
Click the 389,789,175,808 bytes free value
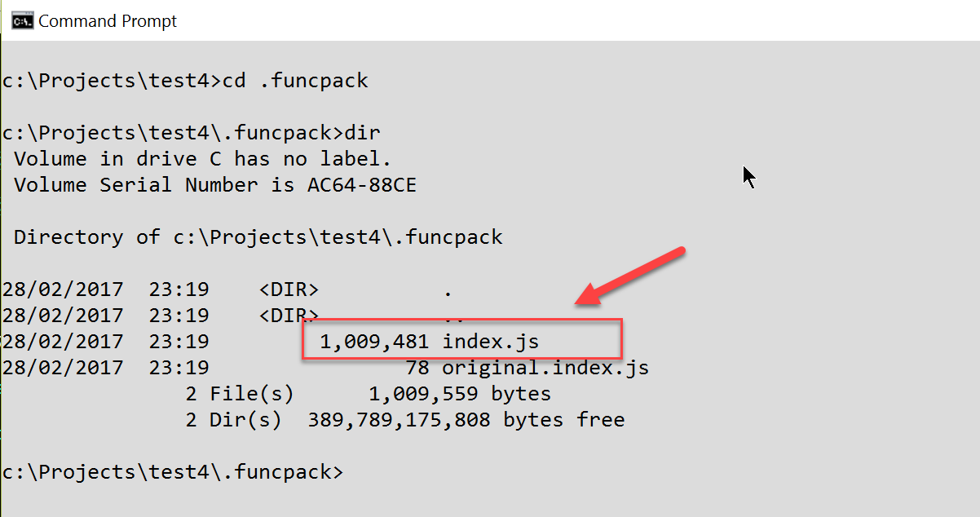tap(466, 420)
